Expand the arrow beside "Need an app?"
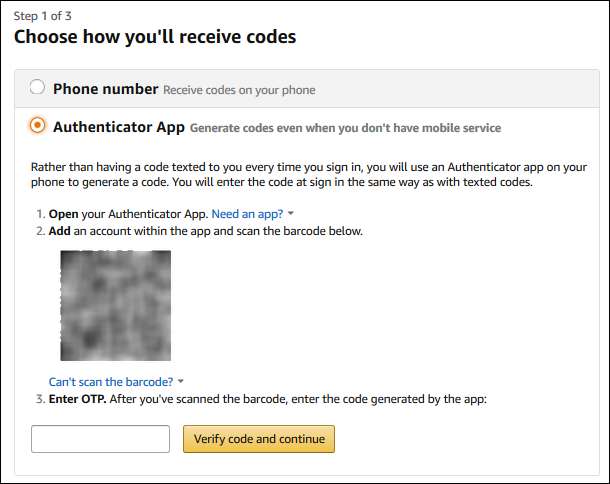This screenshot has width=610, height=484. [291, 214]
